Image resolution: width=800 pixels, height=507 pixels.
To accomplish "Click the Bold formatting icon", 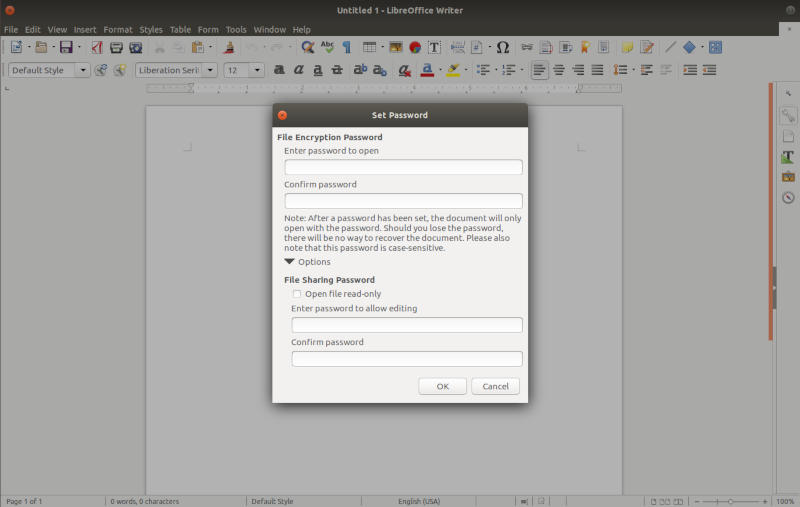I will (279, 70).
